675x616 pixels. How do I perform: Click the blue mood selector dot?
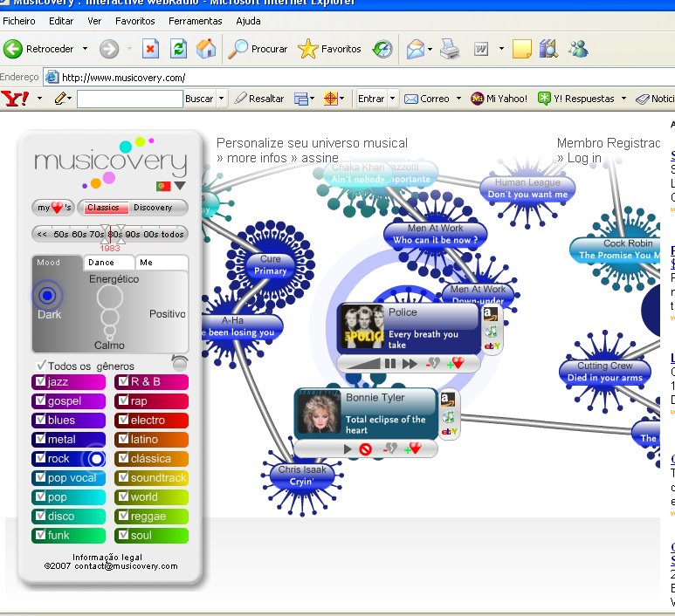point(47,296)
